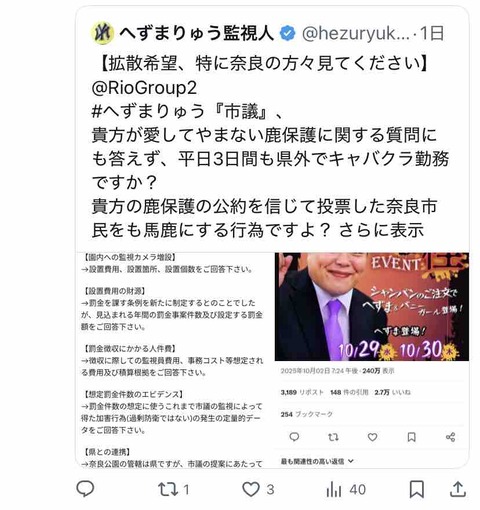Click the blue verified badge next to the name
The image size is (480, 510).
(287, 33)
